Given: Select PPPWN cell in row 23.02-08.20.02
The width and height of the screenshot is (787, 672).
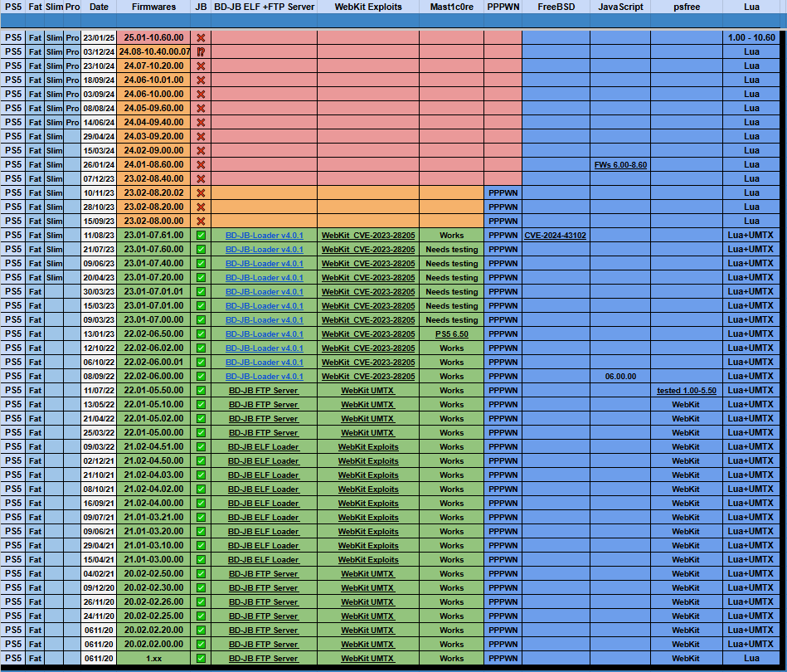Looking at the screenshot, I should point(503,192).
